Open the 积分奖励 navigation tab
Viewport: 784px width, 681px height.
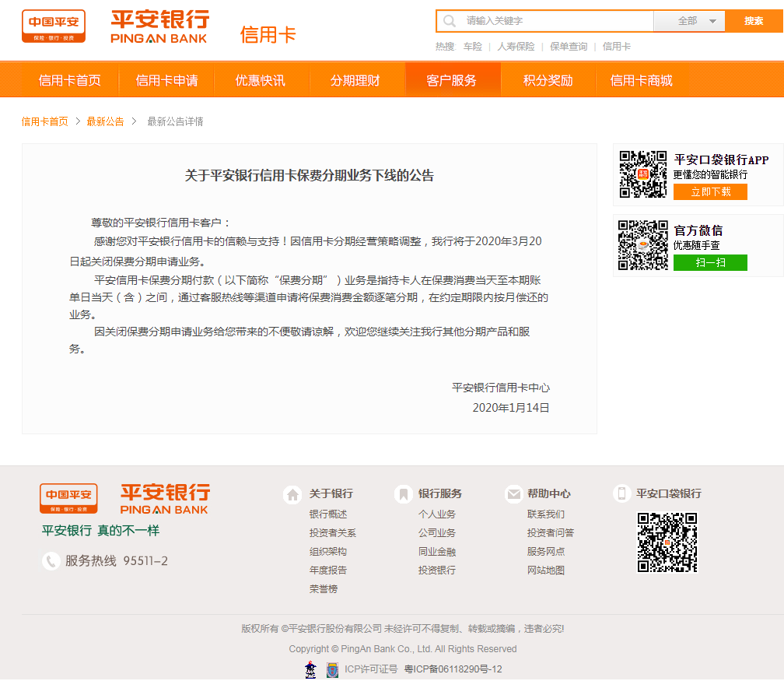click(x=548, y=80)
